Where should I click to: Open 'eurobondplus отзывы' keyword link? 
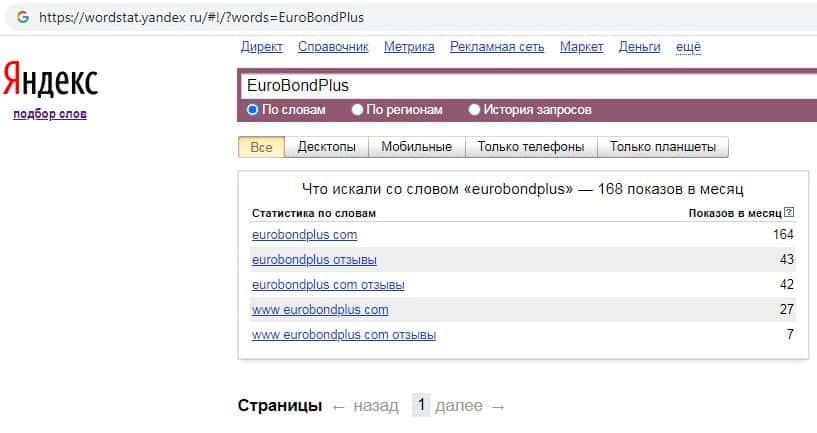[x=314, y=260]
